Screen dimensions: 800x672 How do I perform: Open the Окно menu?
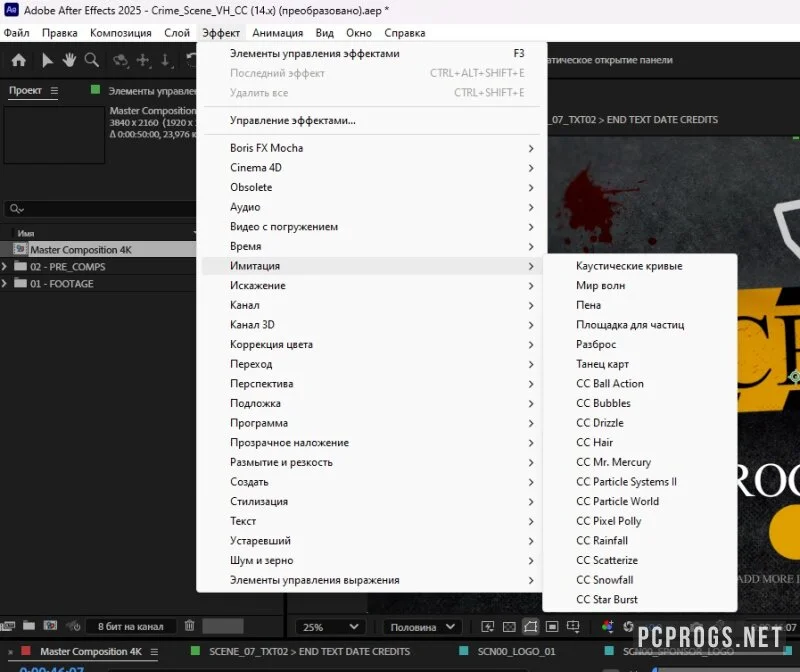[359, 33]
